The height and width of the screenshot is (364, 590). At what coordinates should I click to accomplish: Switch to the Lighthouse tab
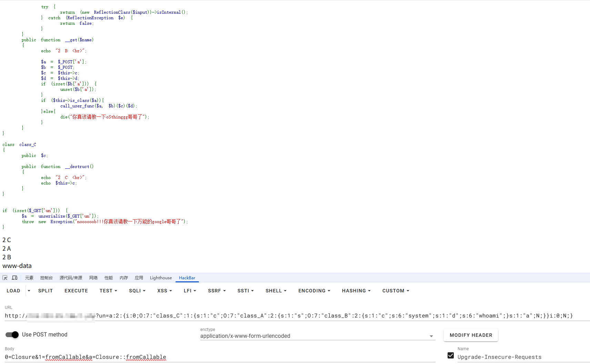(x=161, y=278)
